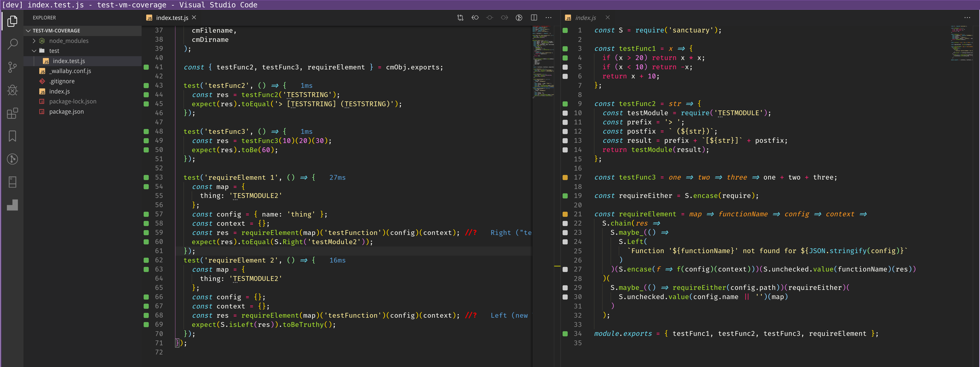Click the Open Changes toolbar icon
980x367 pixels.
(460, 18)
